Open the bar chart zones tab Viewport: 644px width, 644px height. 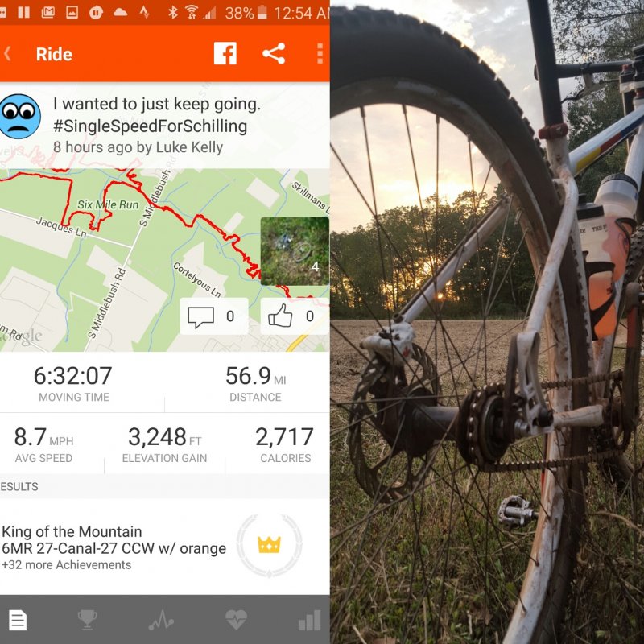(x=310, y=620)
